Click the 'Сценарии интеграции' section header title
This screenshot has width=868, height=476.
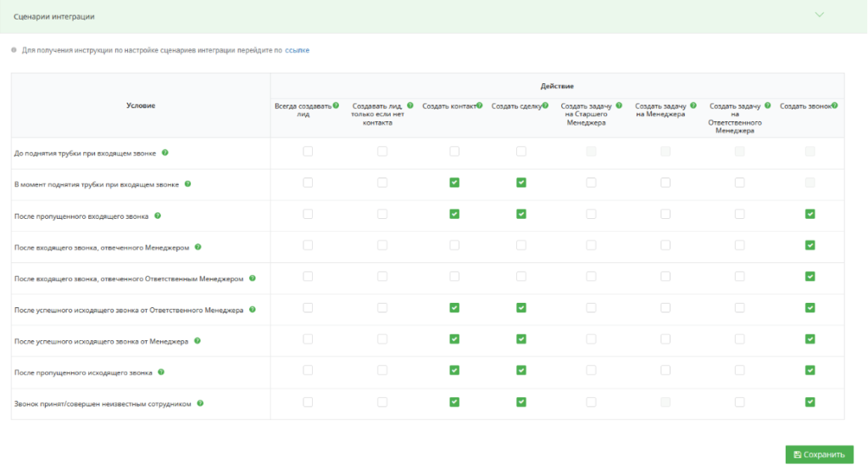pos(54,16)
